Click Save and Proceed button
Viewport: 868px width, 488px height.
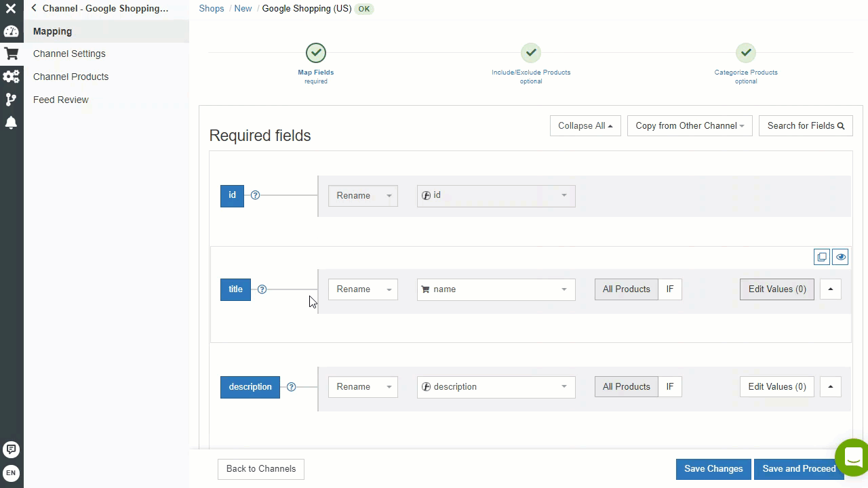coord(799,469)
